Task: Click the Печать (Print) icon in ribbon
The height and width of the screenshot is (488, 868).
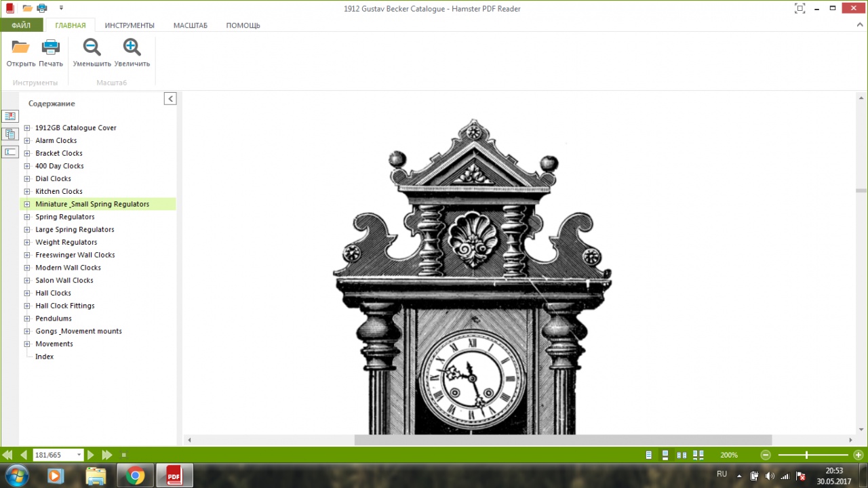Action: (x=51, y=47)
